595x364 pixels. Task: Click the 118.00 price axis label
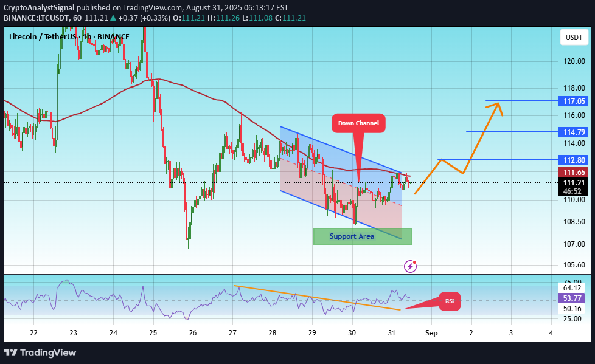tap(574, 88)
